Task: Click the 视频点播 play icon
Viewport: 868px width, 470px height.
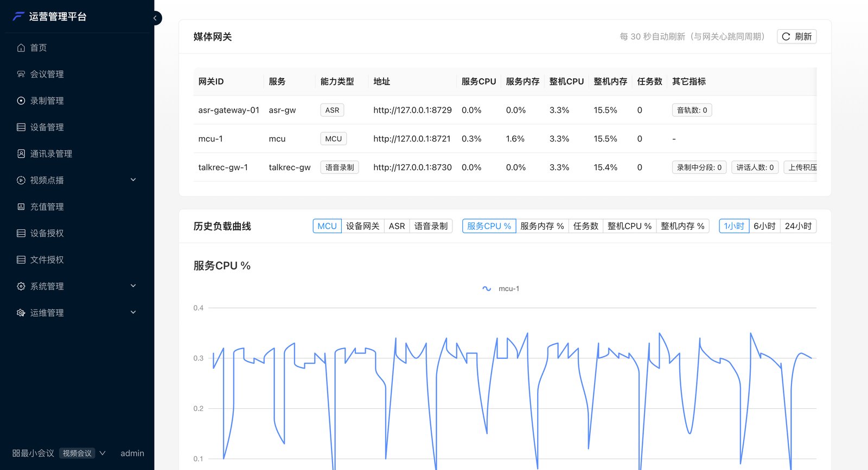Action: pyautogui.click(x=21, y=181)
